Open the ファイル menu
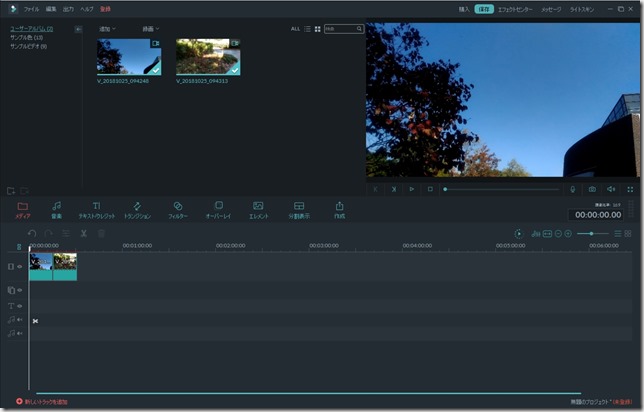 (x=31, y=9)
